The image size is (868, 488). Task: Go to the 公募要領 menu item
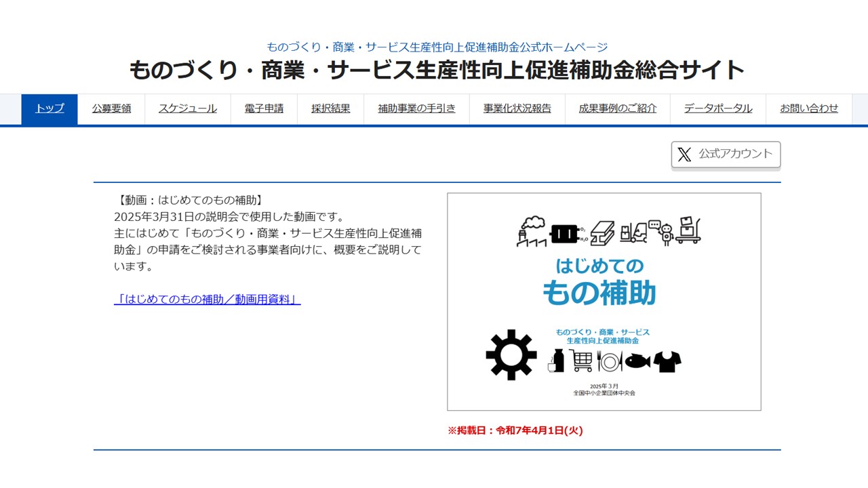point(111,108)
